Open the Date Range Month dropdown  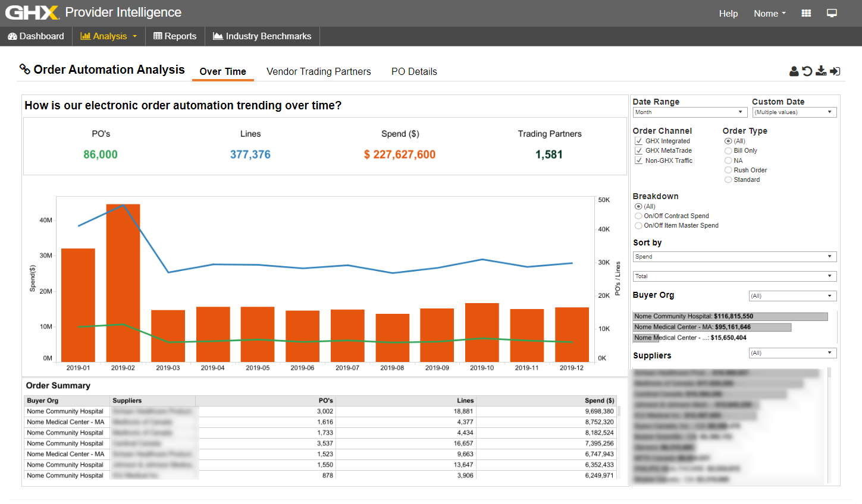(689, 112)
